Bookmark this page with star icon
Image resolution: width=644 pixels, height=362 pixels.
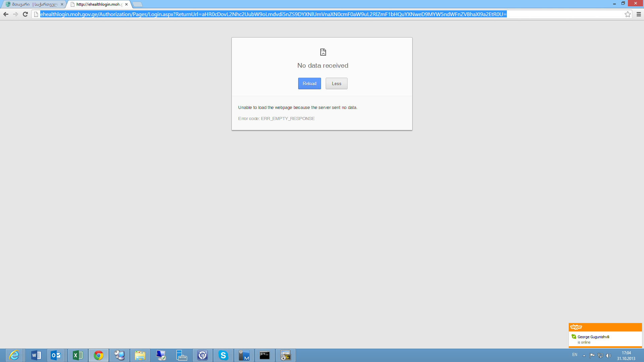pos(628,14)
